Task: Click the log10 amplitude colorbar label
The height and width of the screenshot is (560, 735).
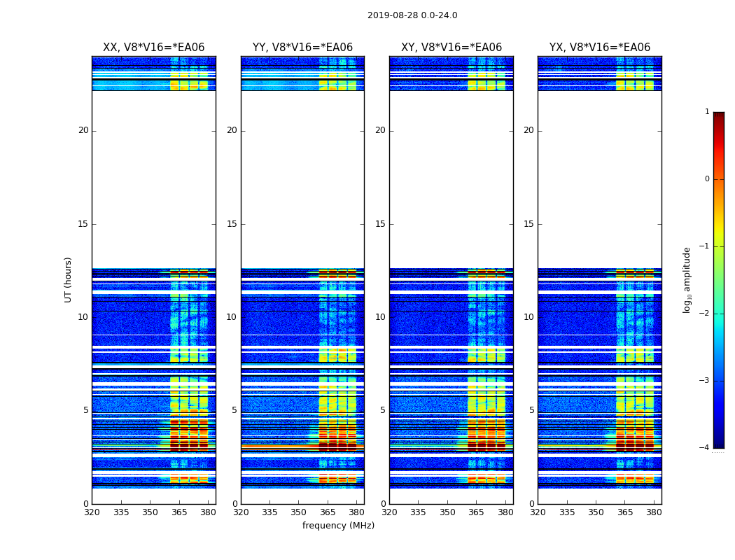Action: coord(687,279)
